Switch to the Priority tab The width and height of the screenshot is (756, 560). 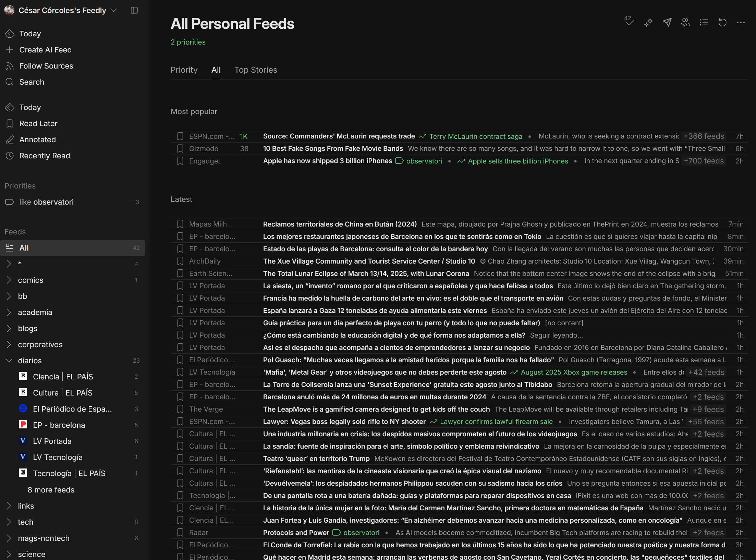(184, 70)
